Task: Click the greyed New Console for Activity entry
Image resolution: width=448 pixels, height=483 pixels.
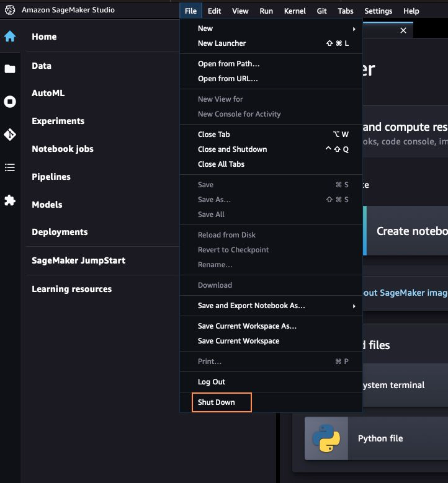Action: [x=271, y=114]
